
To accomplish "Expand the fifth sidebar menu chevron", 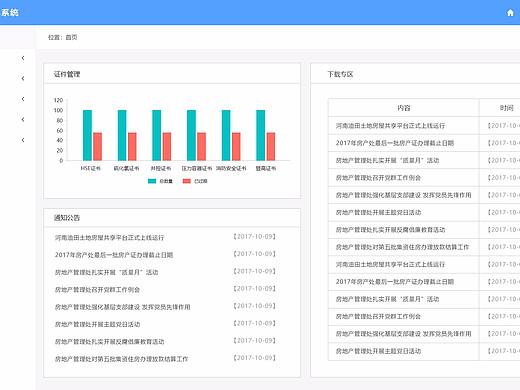I will [x=23, y=140].
